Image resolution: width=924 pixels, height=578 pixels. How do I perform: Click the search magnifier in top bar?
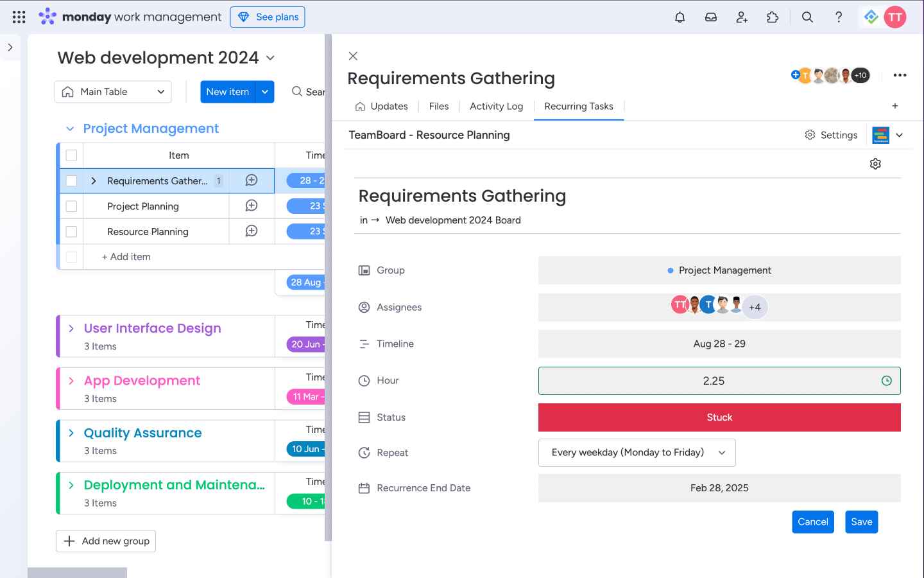pos(807,17)
